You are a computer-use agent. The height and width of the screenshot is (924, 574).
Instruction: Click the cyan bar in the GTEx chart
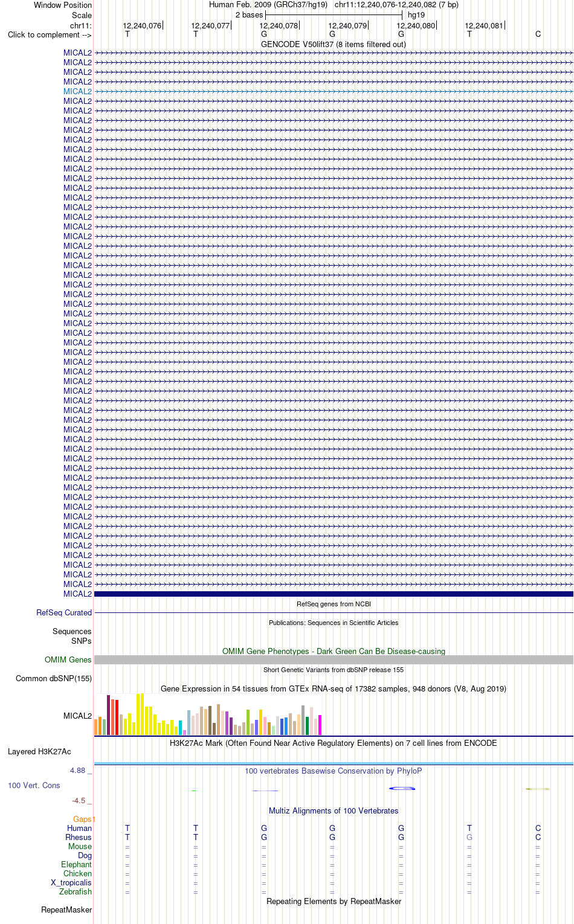181,728
